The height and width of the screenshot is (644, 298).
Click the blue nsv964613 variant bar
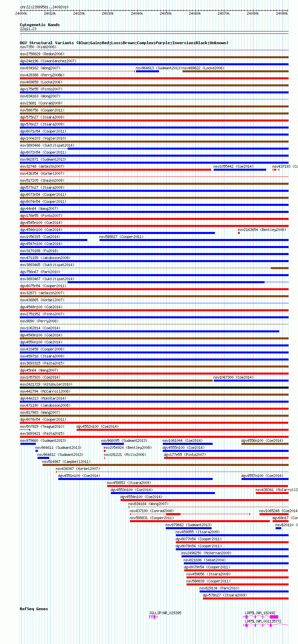(147, 71)
